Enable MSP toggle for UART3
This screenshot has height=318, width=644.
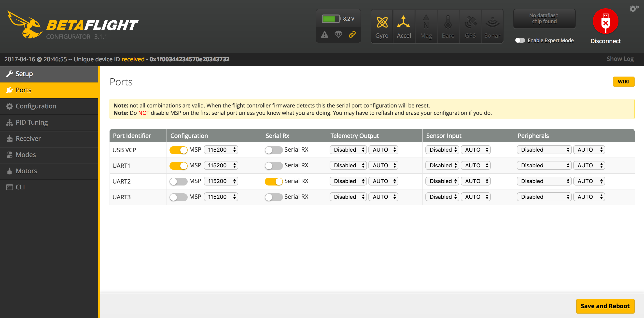[178, 197]
